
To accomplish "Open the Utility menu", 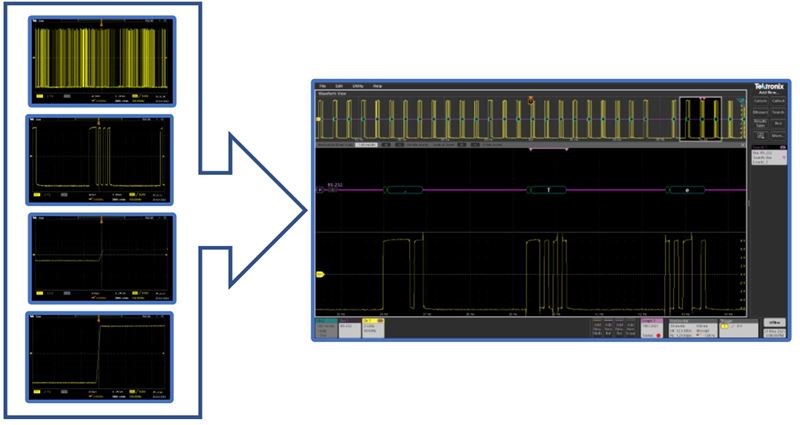I will pyautogui.click(x=358, y=87).
